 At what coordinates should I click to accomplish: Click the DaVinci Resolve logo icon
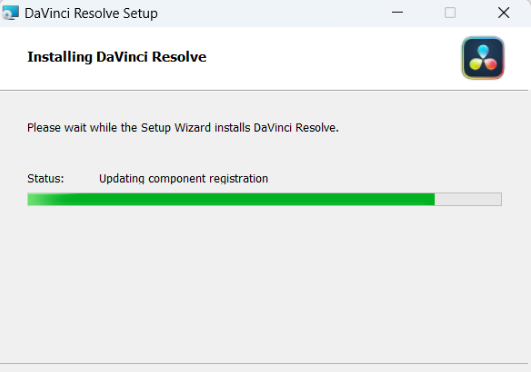[x=483, y=58]
